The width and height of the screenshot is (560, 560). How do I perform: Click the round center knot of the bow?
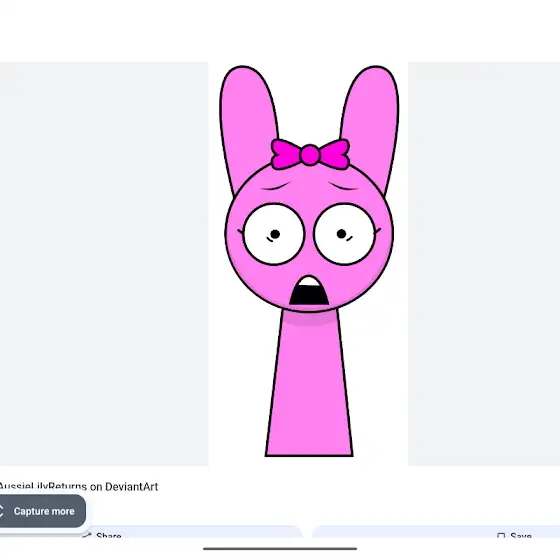(x=310, y=155)
